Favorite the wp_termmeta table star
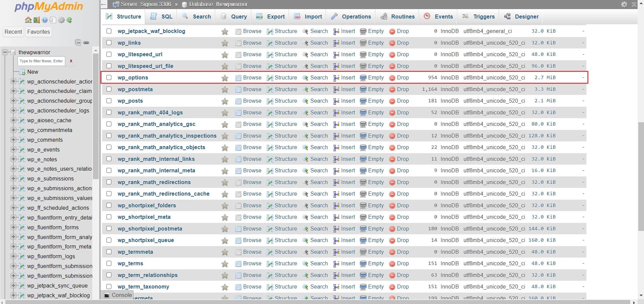This screenshot has width=644, height=304. point(225,252)
